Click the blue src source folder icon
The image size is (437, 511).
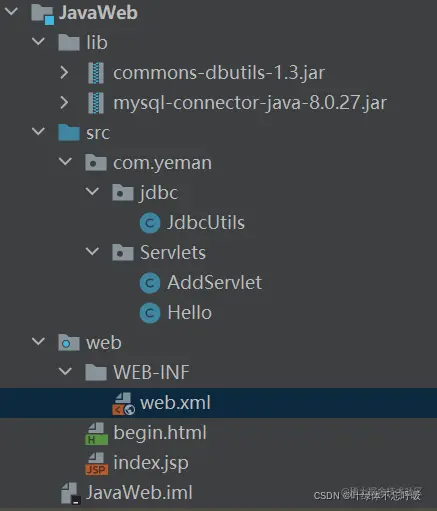pyautogui.click(x=69, y=132)
